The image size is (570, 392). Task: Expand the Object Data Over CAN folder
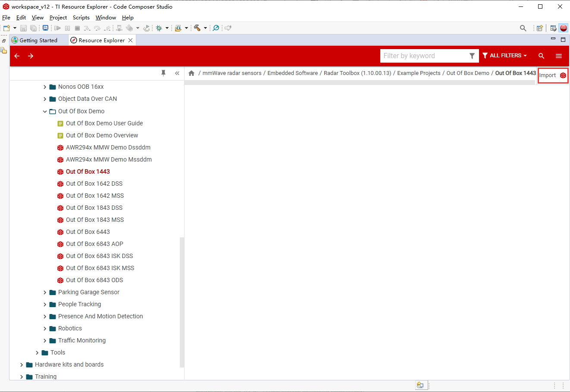pyautogui.click(x=45, y=99)
